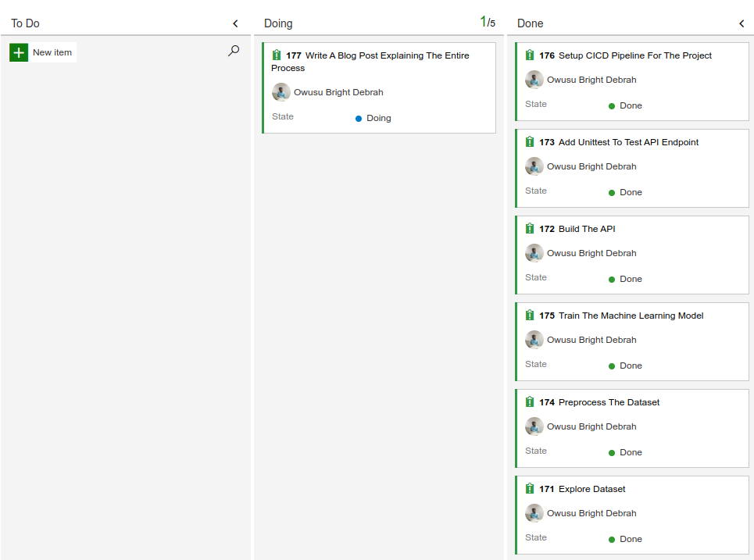The image size is (754, 560).
Task: Click the work item icon on Explore Dataset card
Action: click(531, 488)
